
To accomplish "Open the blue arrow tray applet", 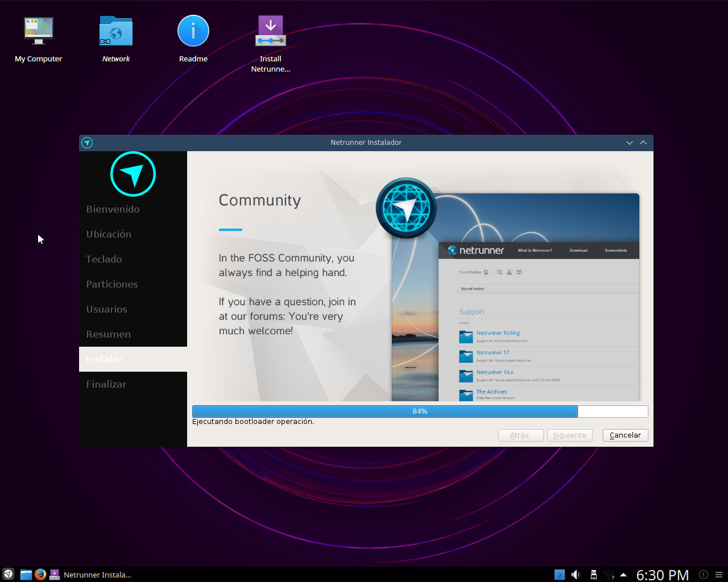I will click(560, 575).
